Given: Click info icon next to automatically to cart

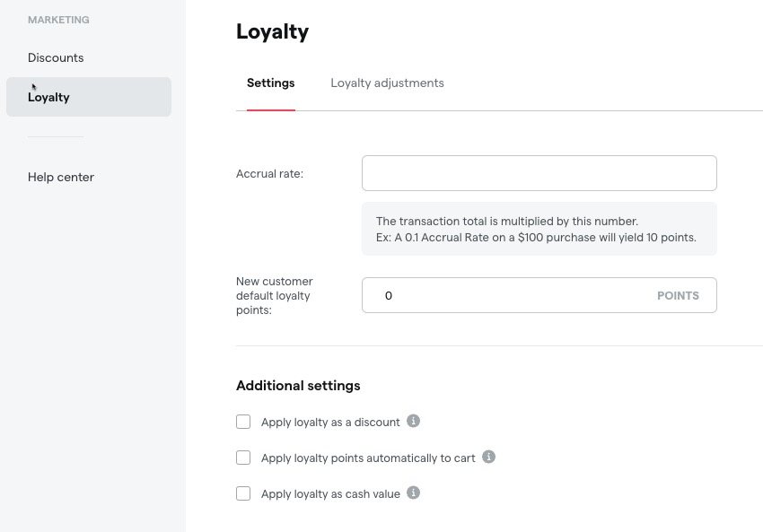Looking at the screenshot, I should [488, 458].
